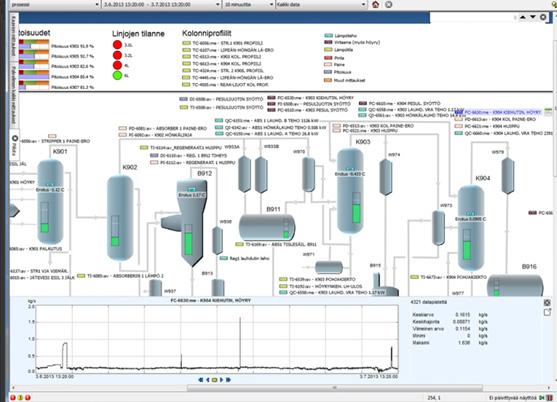The height and width of the screenshot is (402, 557).
Task: Open the date range dropdown
Action: point(161,5)
